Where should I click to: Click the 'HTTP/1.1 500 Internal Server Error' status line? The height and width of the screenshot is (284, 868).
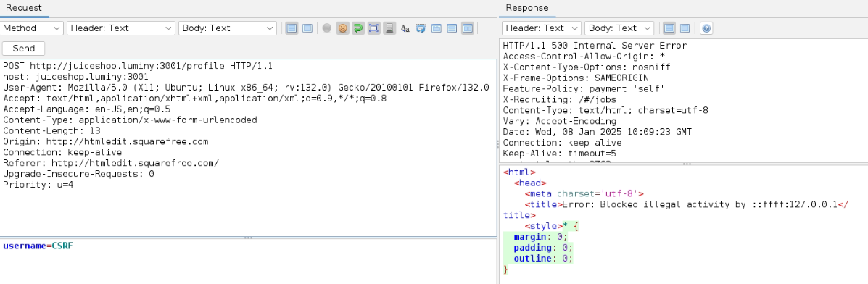point(595,46)
